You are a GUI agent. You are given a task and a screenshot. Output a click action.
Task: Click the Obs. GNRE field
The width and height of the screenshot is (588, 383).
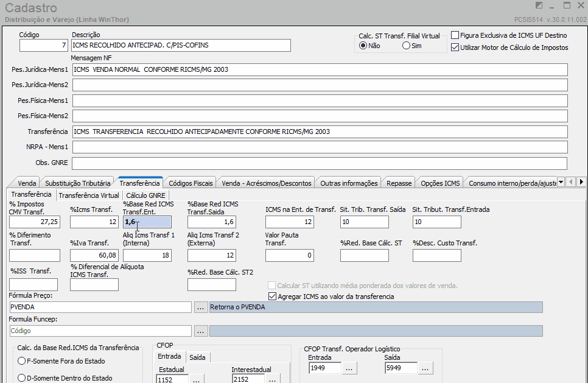(x=320, y=163)
